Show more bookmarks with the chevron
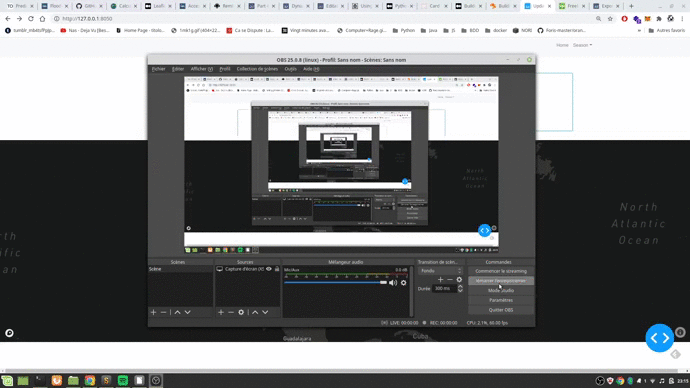The image size is (690, 388). click(639, 30)
